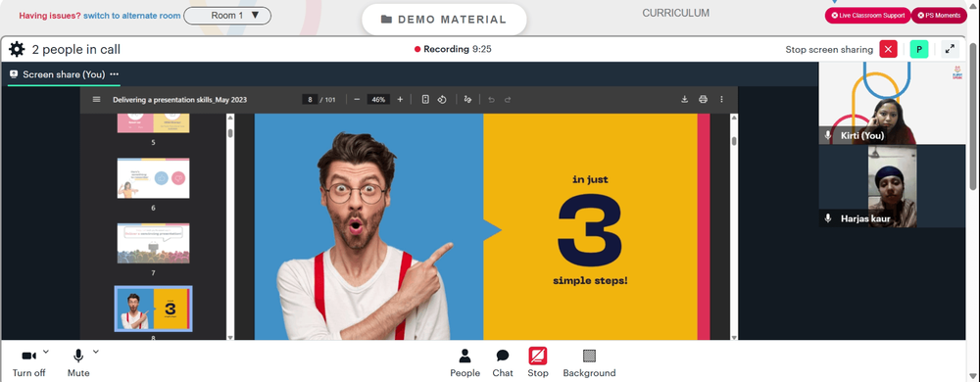Open the Room 1 dropdown
The height and width of the screenshot is (382, 980).
click(x=227, y=16)
